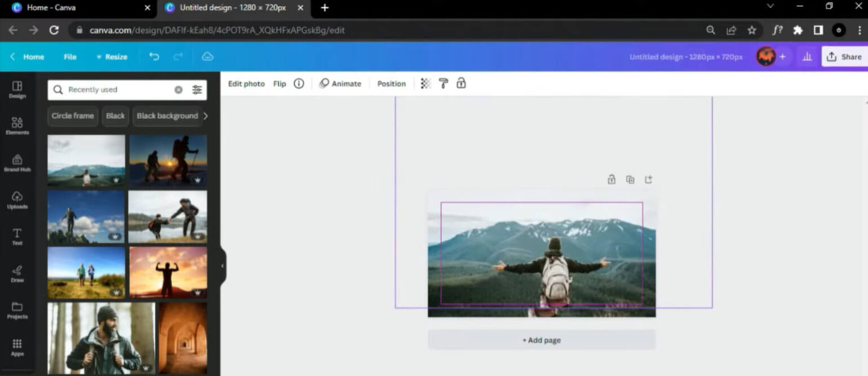Viewport: 868px width, 376px height.
Task: Open Brand Hub from sidebar
Action: click(17, 163)
